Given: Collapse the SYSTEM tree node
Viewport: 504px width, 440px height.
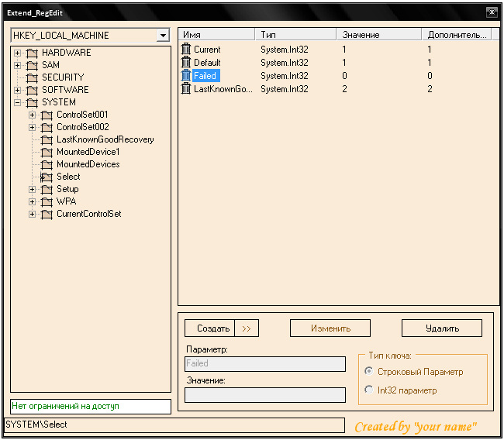Looking at the screenshot, I should pyautogui.click(x=18, y=102).
